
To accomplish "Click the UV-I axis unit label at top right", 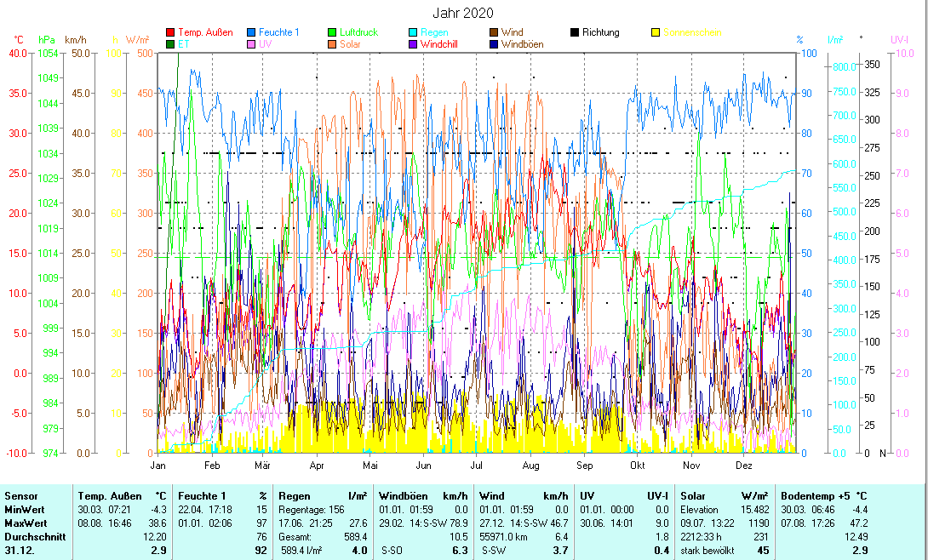I will 900,40.
